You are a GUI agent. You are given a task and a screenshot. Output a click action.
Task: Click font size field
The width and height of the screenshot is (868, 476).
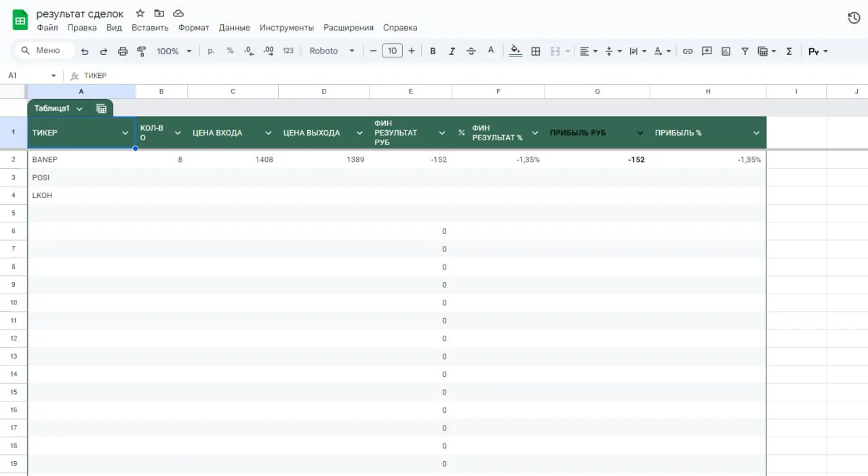click(393, 51)
